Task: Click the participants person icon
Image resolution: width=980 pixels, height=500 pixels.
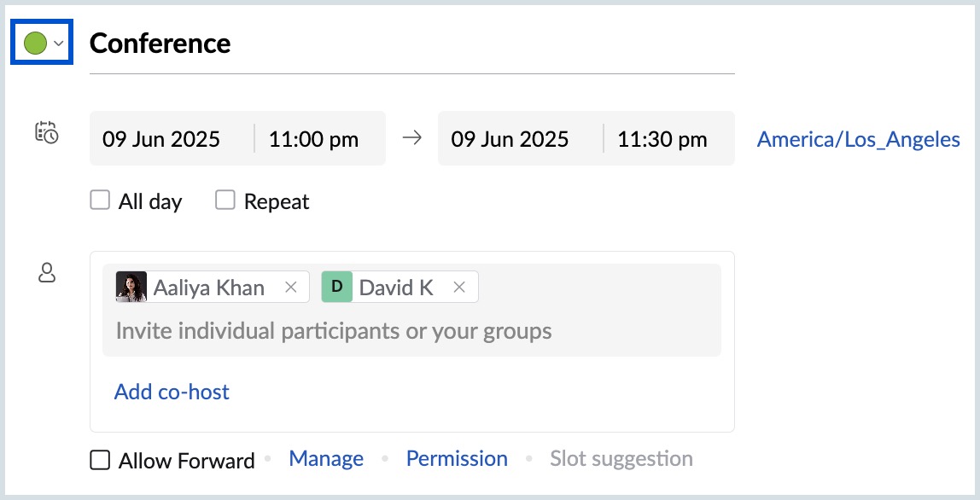Action: (x=47, y=273)
